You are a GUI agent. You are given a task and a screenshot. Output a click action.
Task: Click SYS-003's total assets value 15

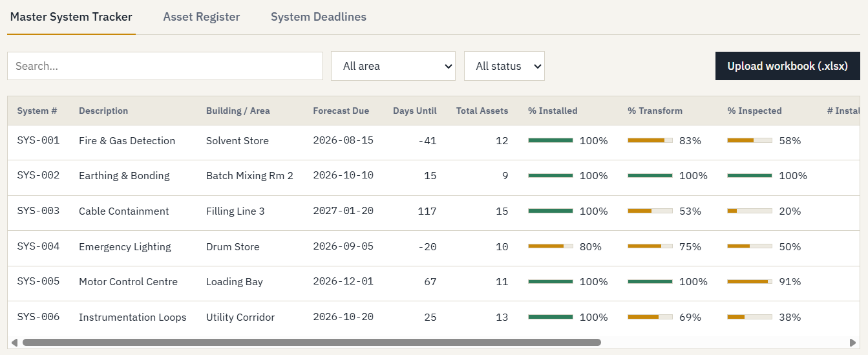(x=502, y=211)
